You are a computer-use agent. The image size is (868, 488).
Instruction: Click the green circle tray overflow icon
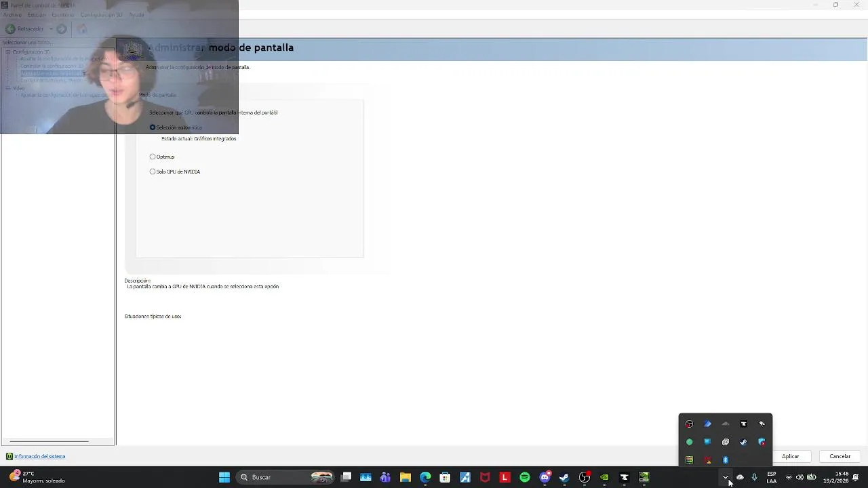(x=689, y=442)
